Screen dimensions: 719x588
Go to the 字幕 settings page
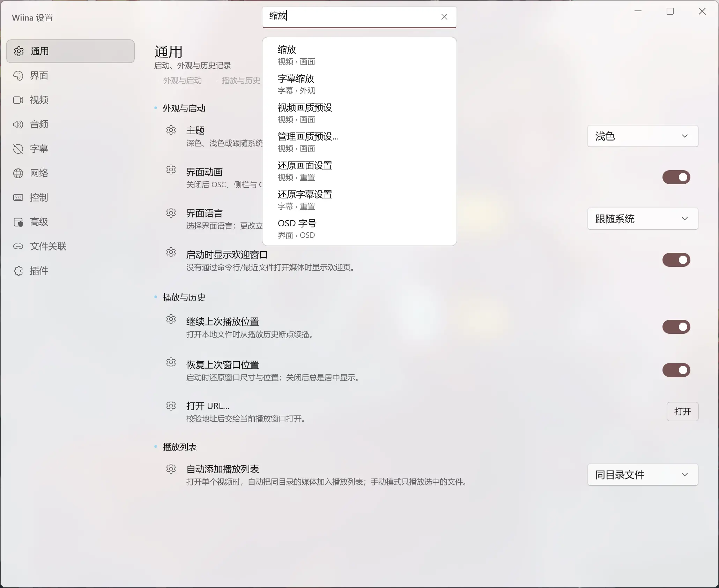(71, 149)
